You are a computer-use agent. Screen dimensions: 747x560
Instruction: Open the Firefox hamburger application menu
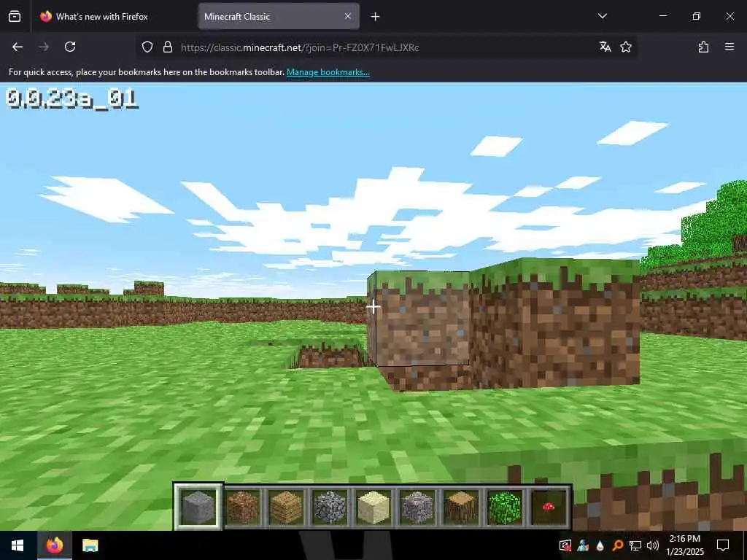729,47
